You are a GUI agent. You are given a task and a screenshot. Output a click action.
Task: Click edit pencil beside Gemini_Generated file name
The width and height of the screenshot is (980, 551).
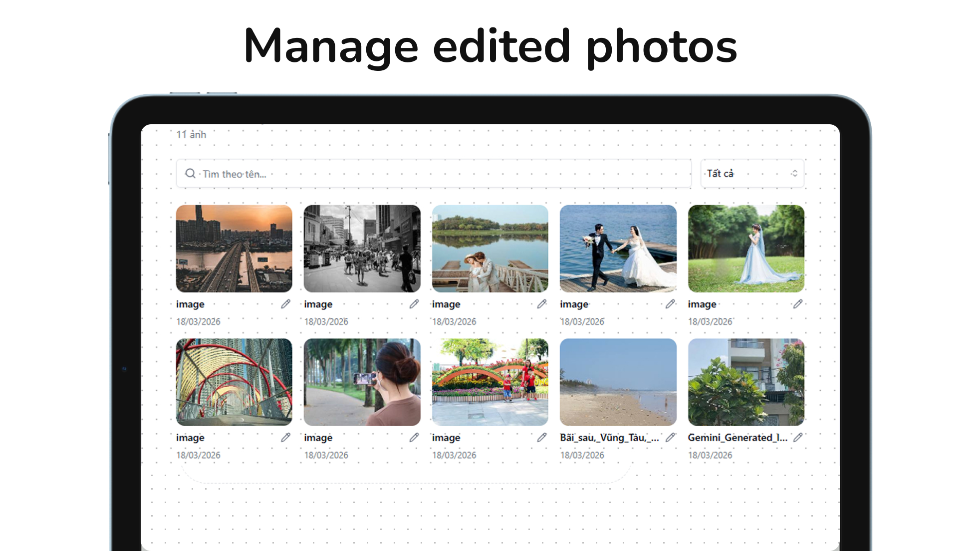click(x=797, y=438)
